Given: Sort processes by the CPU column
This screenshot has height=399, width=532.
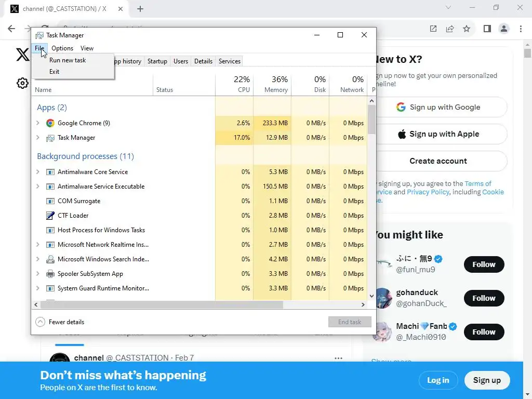Looking at the screenshot, I should [x=234, y=84].
